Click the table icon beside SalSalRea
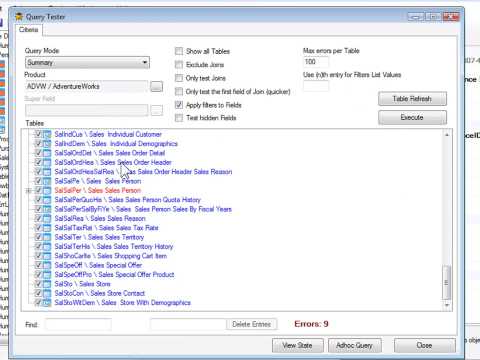This screenshot has width=480, height=360. pos(48,218)
